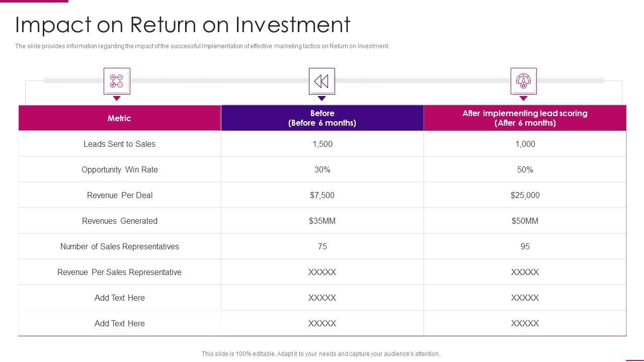
Task: Select the Metric column header
Action: click(x=119, y=118)
